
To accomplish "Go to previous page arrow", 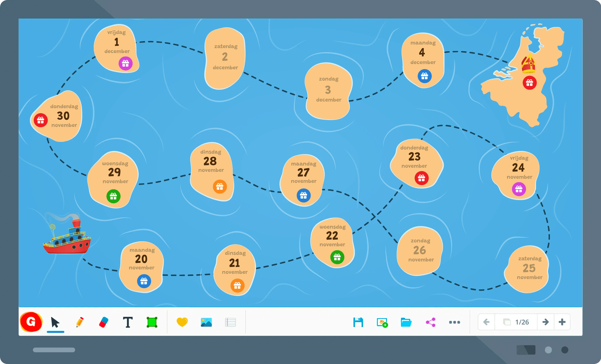I will (486, 322).
